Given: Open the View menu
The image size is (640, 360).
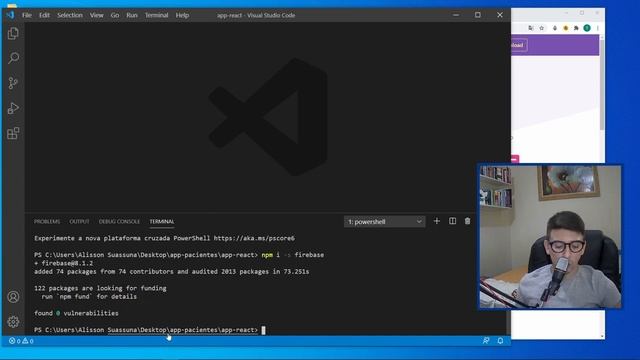Looking at the screenshot, I should pyautogui.click(x=97, y=15).
